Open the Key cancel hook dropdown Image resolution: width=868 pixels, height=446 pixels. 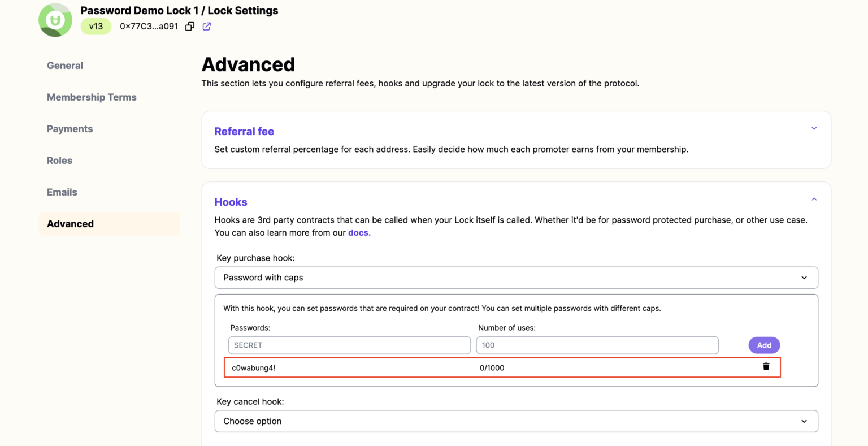pyautogui.click(x=515, y=421)
